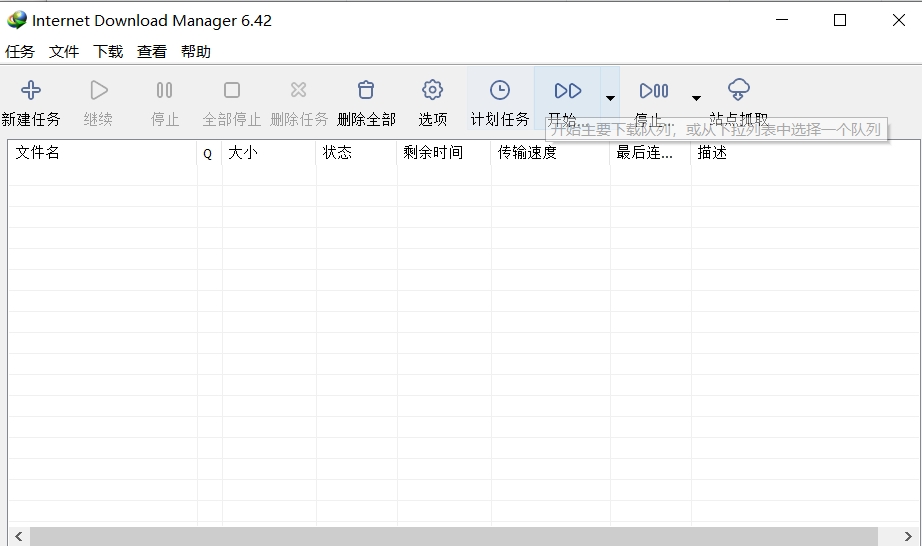
Task: Open the 帮助 menu
Action: coord(196,52)
